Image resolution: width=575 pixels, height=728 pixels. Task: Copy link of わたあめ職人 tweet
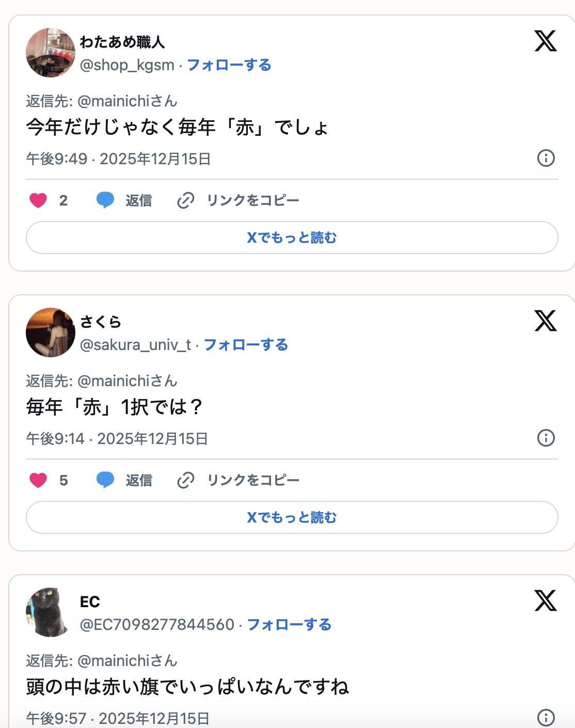pyautogui.click(x=238, y=200)
